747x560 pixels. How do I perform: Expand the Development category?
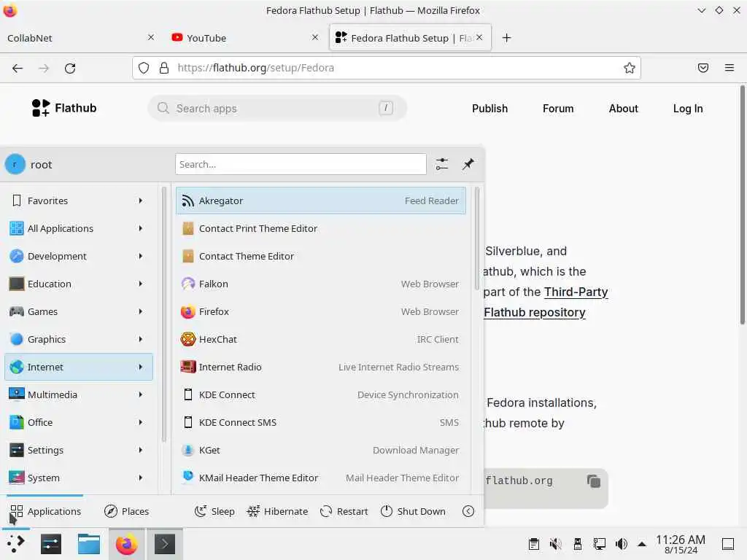point(79,256)
